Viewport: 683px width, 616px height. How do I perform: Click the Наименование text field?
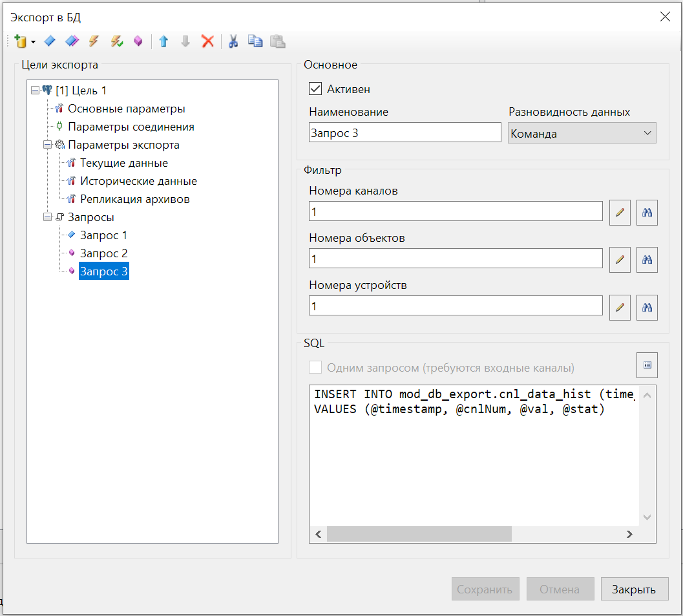pos(405,133)
